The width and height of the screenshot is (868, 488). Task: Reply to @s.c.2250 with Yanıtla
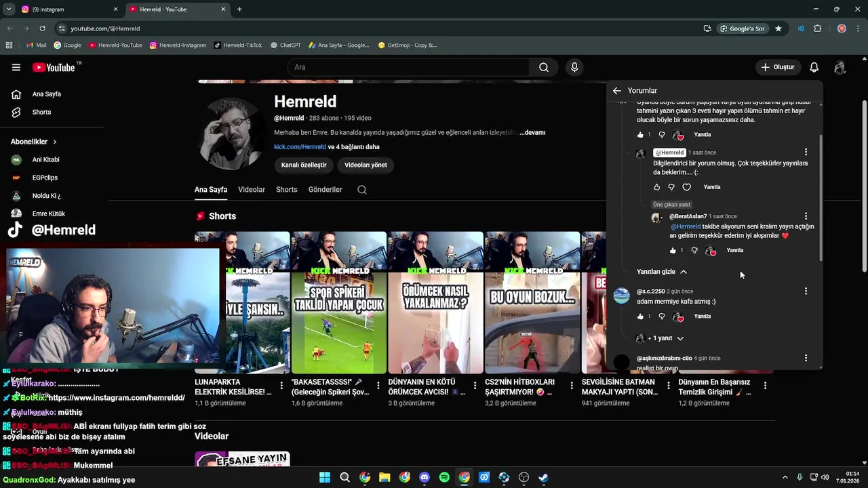[703, 317]
